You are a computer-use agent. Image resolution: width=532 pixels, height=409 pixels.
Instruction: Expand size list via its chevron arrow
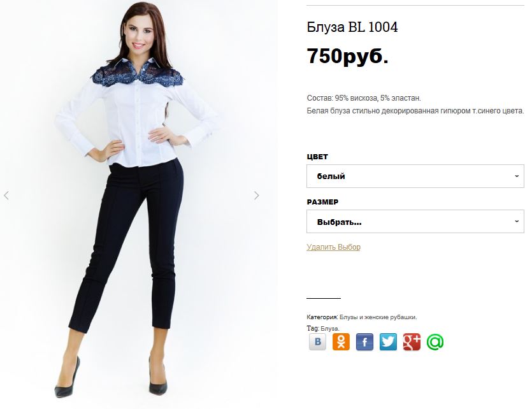click(x=517, y=222)
